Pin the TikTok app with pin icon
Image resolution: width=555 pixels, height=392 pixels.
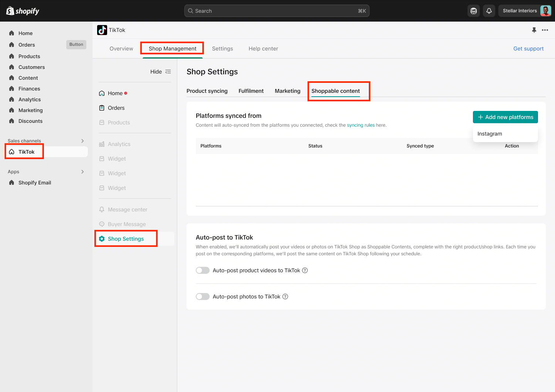[x=534, y=30]
